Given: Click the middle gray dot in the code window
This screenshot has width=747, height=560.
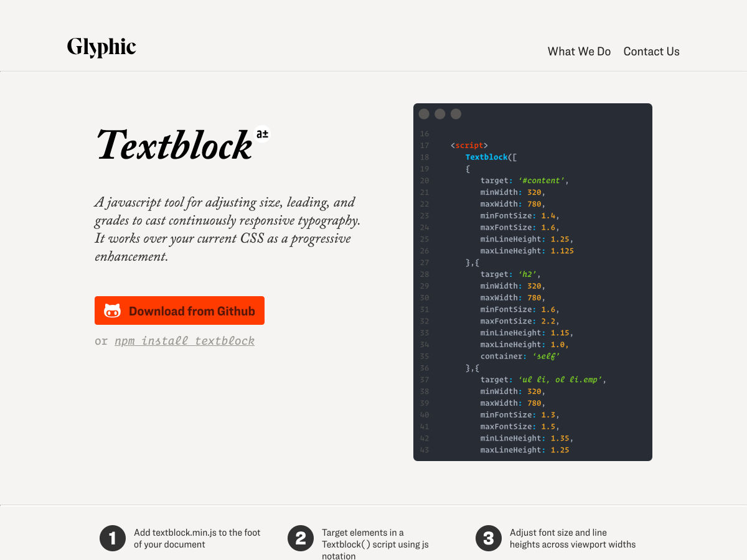Looking at the screenshot, I should pyautogui.click(x=440, y=114).
